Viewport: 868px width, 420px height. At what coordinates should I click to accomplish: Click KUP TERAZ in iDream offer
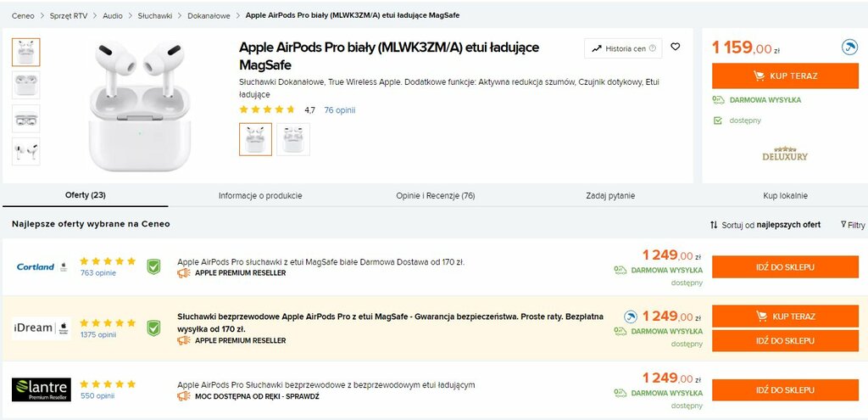click(785, 316)
